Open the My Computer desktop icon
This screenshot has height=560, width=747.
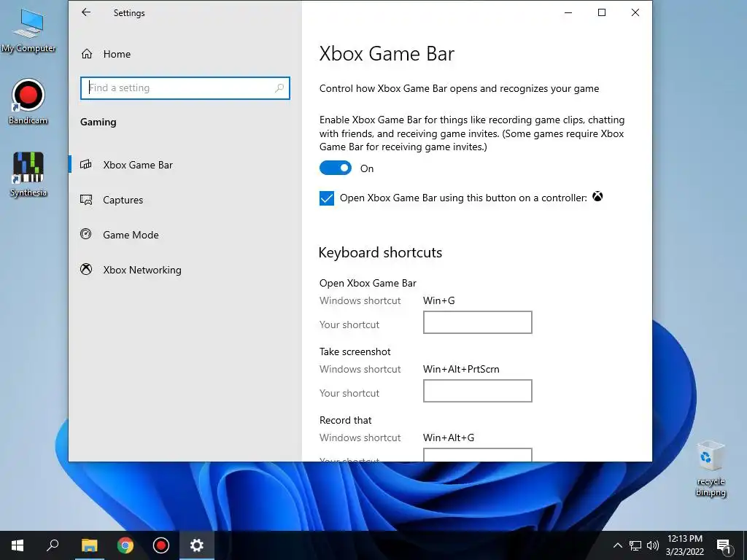(x=28, y=30)
